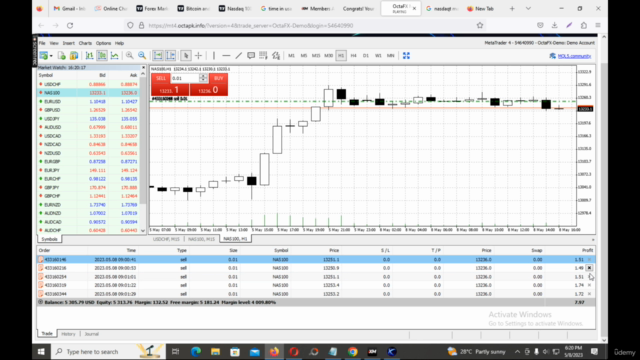This screenshot has width=640, height=360.
Task: Set the timeframe to M1
Action: point(291,56)
